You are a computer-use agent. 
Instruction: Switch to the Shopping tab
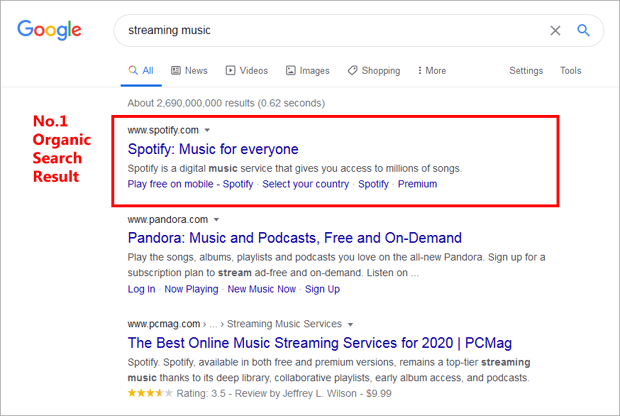(x=374, y=70)
